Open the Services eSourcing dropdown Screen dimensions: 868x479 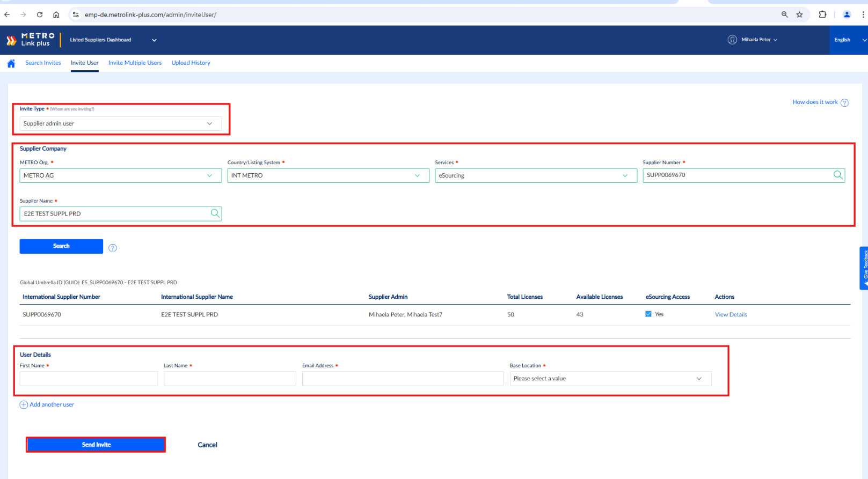click(536, 175)
